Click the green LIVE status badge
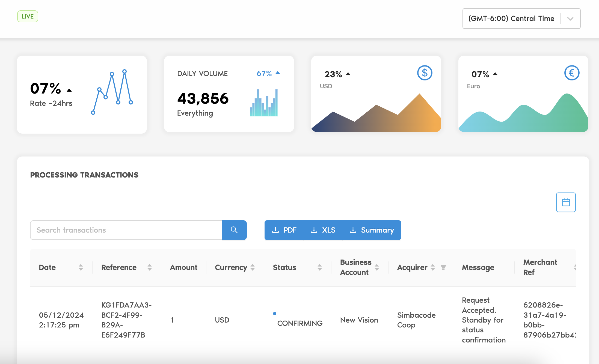 point(28,16)
